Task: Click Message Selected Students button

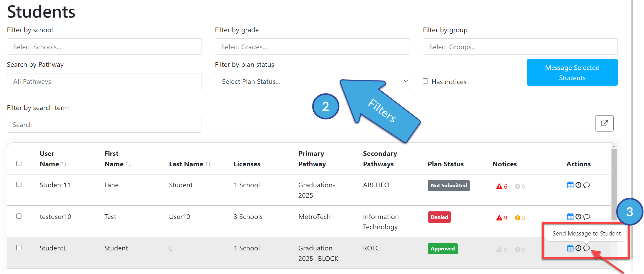Action: coord(572,72)
